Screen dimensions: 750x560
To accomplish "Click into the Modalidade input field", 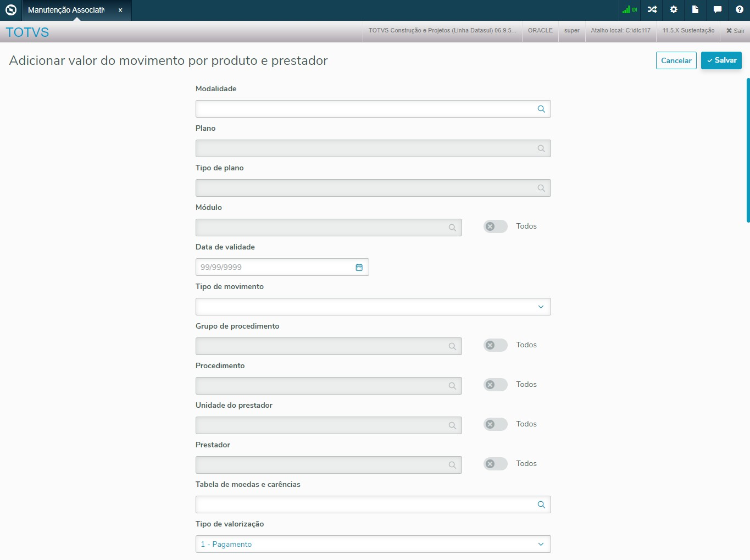I will coord(364,109).
